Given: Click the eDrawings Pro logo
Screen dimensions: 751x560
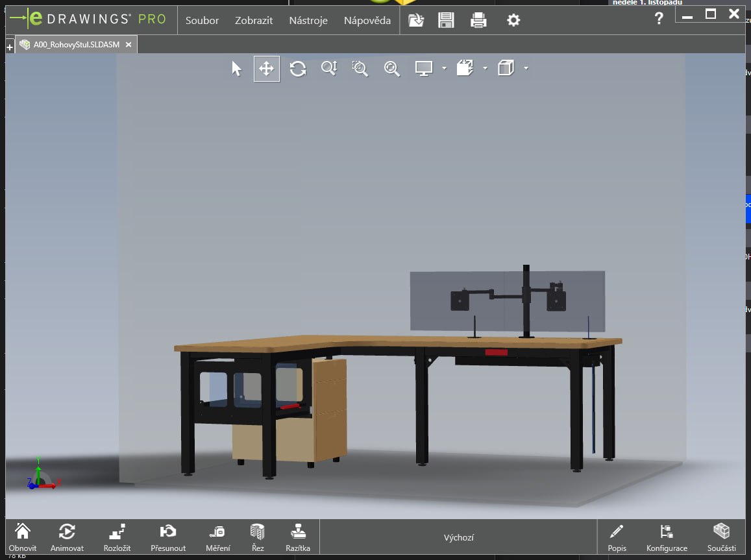Looking at the screenshot, I should click(x=88, y=19).
